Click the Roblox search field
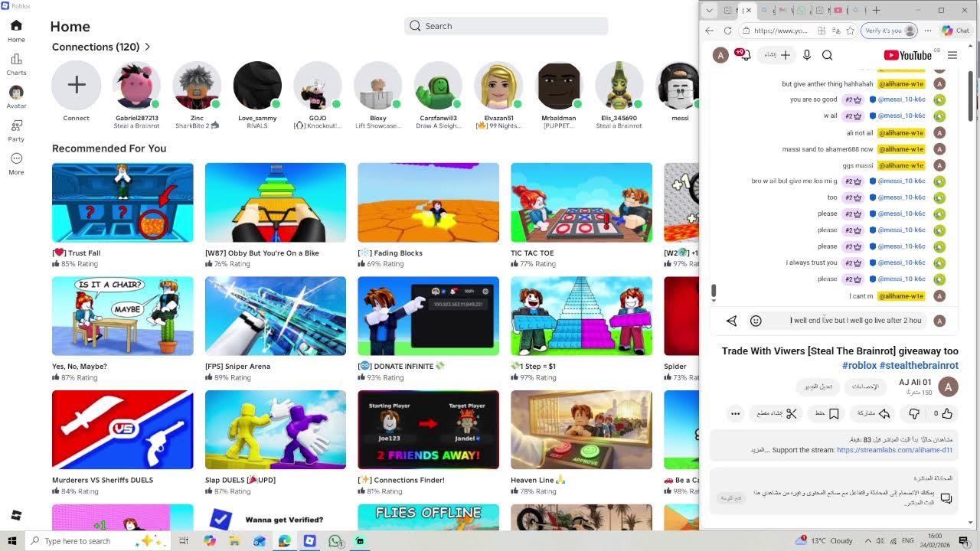The height and width of the screenshot is (551, 980). (x=506, y=26)
